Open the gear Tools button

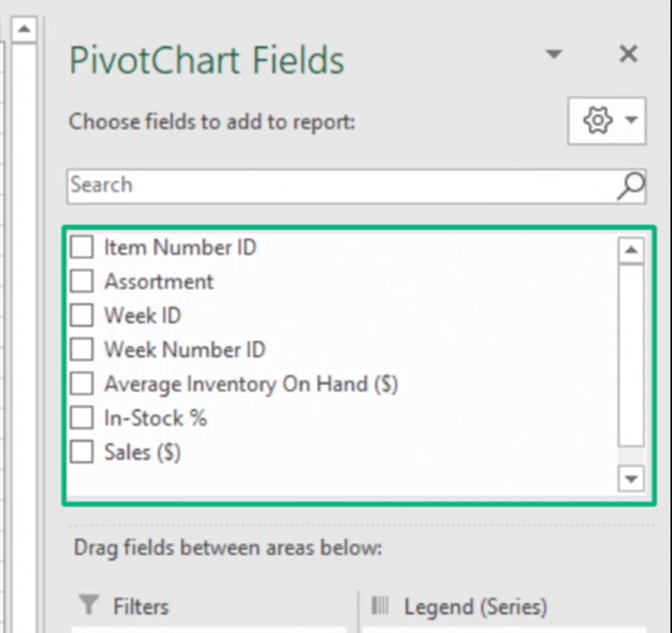click(598, 120)
